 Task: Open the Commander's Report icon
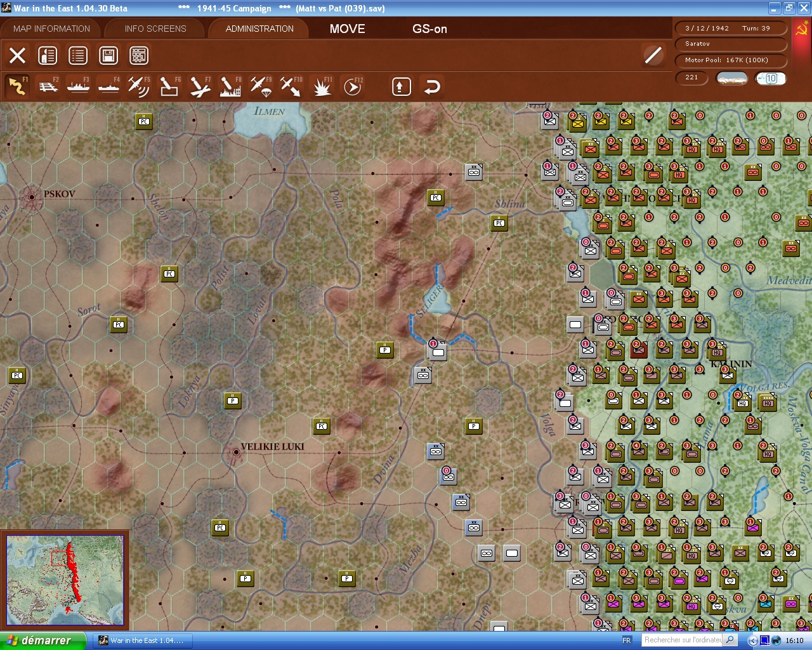coord(48,55)
